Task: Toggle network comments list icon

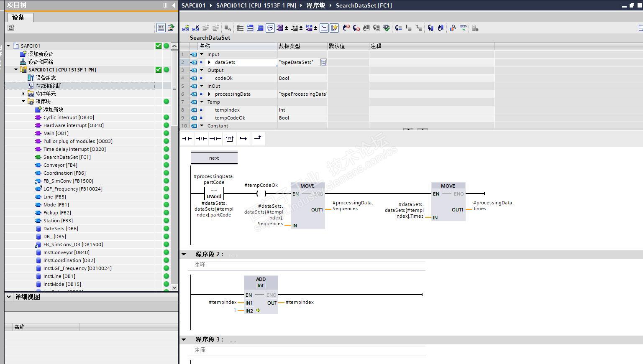Action: pos(324,28)
